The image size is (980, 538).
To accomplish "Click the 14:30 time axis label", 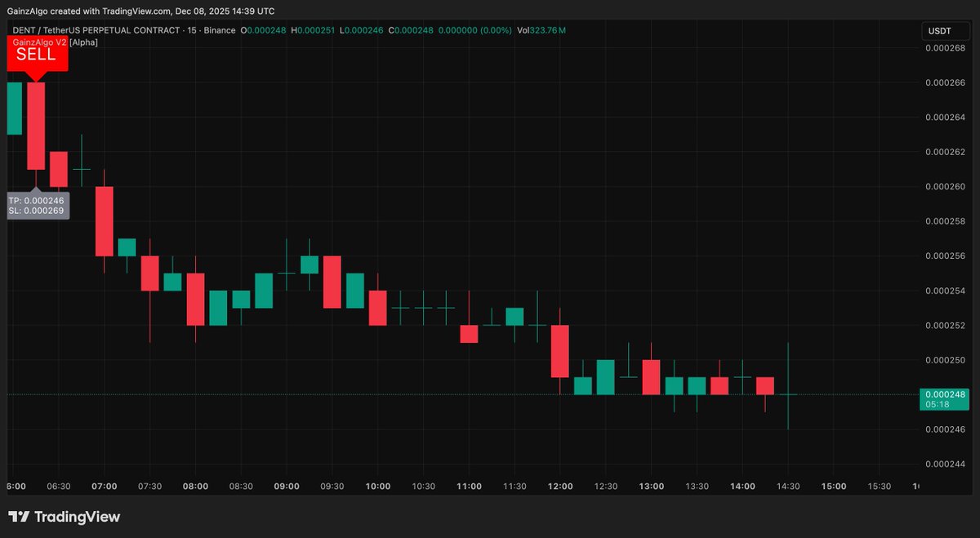I will click(x=788, y=486).
